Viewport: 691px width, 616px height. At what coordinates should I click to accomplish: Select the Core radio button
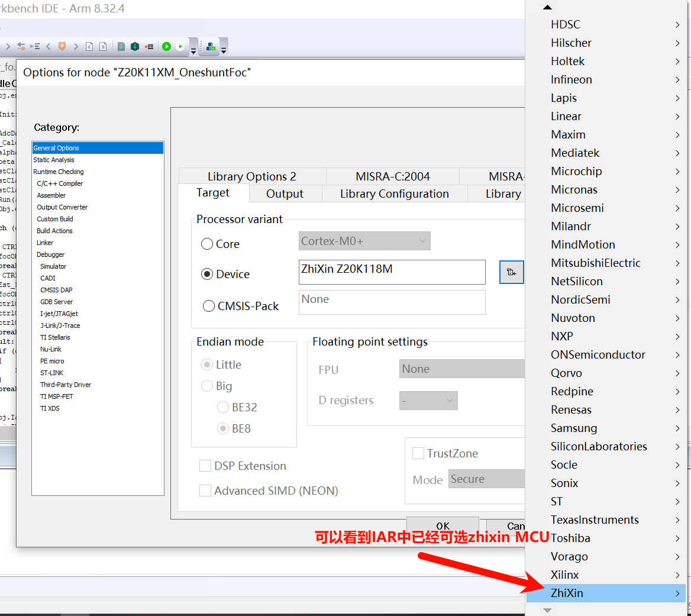pos(206,244)
